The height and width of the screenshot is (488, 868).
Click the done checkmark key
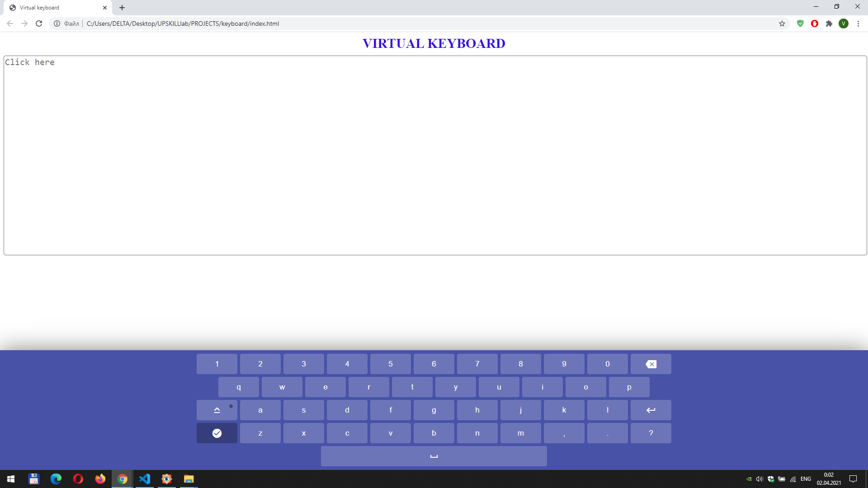click(x=217, y=433)
